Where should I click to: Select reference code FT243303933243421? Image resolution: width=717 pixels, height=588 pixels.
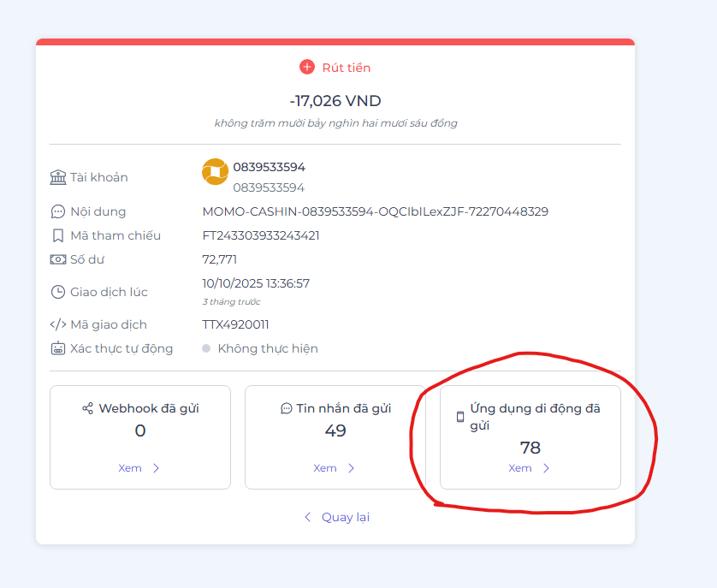pyautogui.click(x=261, y=235)
